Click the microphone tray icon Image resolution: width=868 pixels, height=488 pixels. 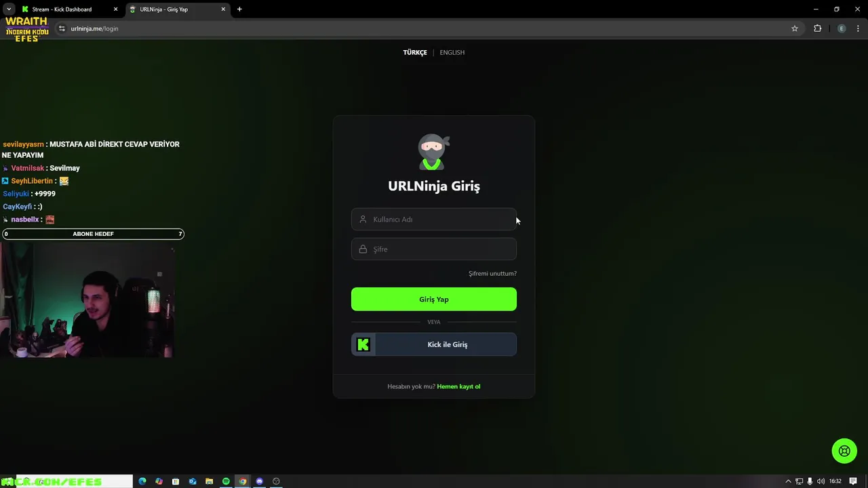click(x=810, y=481)
